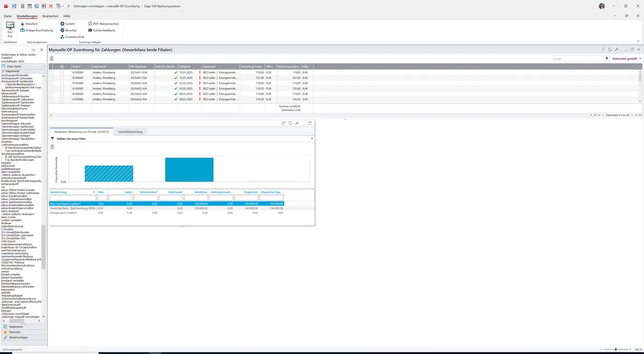Refresh the Bankstatus panel

coord(290,123)
